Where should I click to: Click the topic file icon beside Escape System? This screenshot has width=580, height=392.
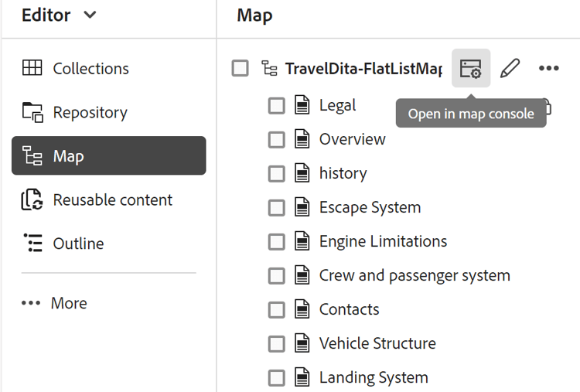[302, 207]
